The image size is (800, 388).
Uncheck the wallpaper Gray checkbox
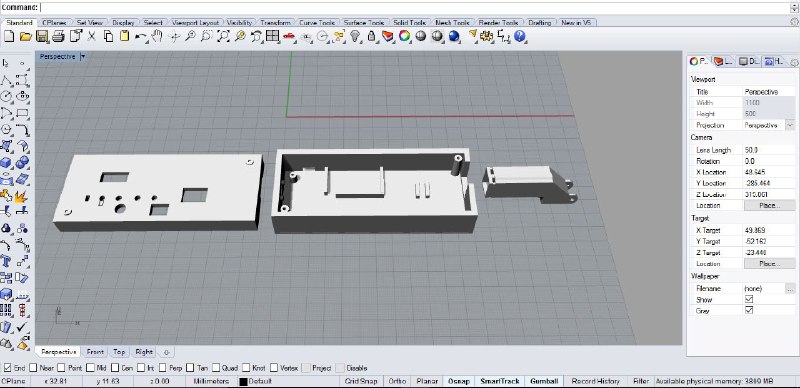coord(749,310)
